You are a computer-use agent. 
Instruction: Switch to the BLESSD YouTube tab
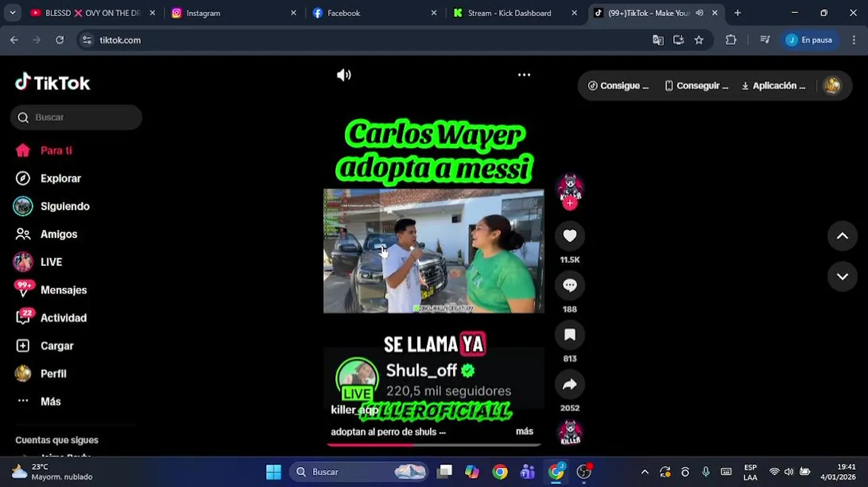(94, 13)
